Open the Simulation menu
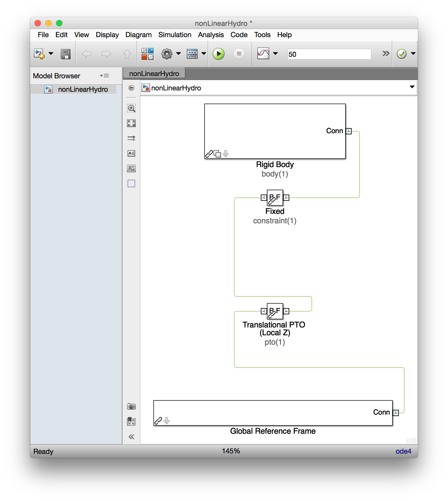Image resolution: width=448 pixels, height=501 pixels. pos(175,35)
